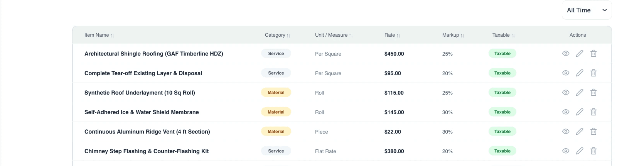Click 30% markup in Self-Adhered Ice row
The height and width of the screenshot is (166, 644).
tap(447, 112)
